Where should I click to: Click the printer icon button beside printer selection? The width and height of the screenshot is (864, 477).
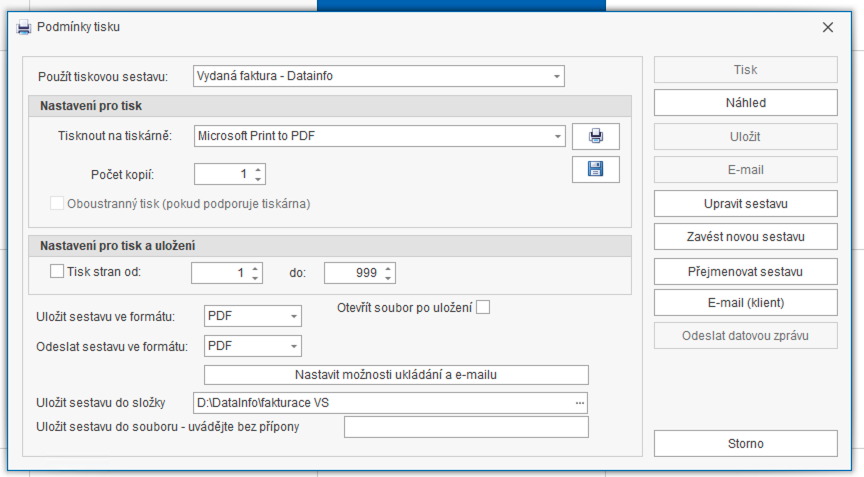596,136
